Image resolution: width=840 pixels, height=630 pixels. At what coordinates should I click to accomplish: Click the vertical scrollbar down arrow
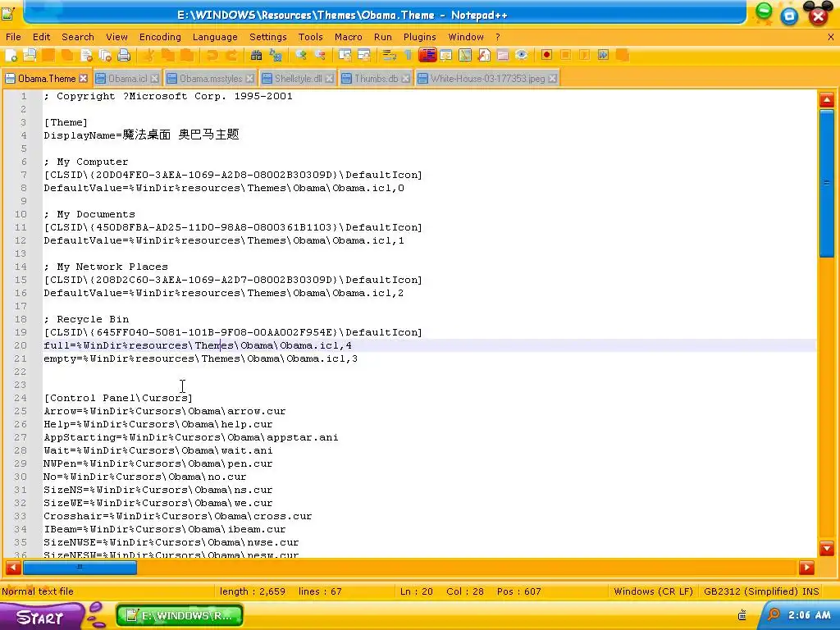coord(827,549)
